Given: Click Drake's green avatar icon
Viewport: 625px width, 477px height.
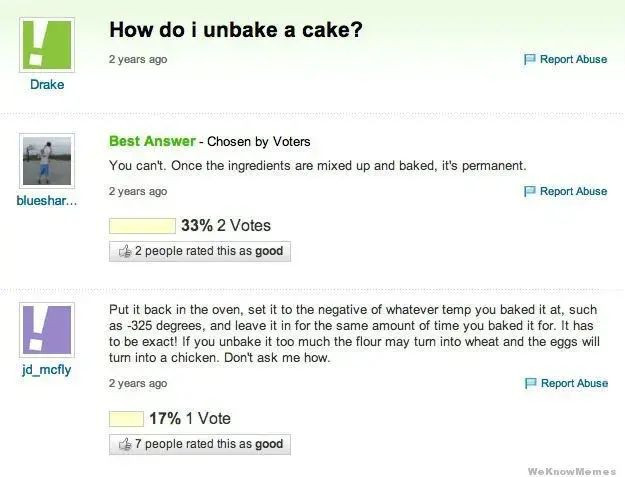Looking at the screenshot, I should point(46,45).
